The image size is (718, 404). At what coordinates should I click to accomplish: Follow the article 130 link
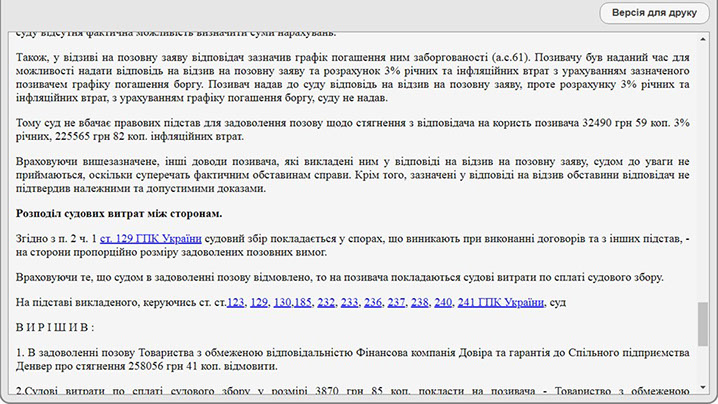tap(282, 302)
